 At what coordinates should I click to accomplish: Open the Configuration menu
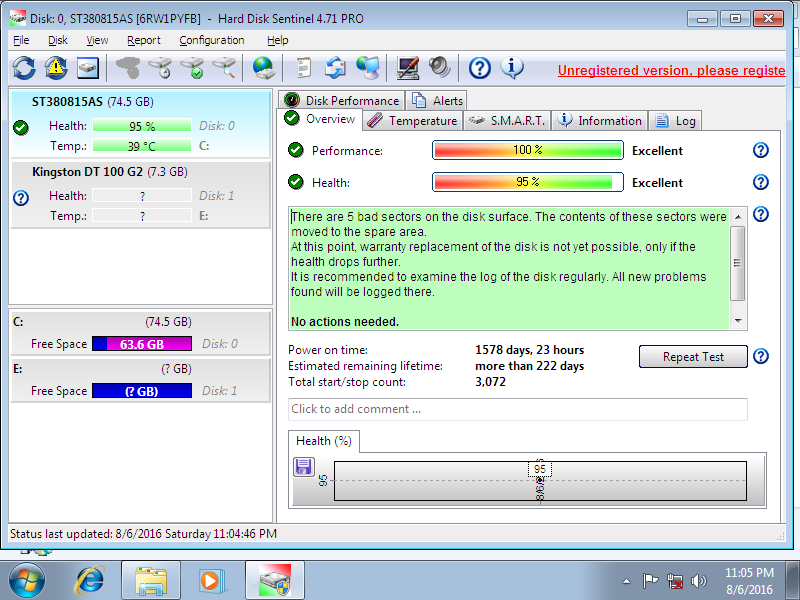(x=212, y=40)
